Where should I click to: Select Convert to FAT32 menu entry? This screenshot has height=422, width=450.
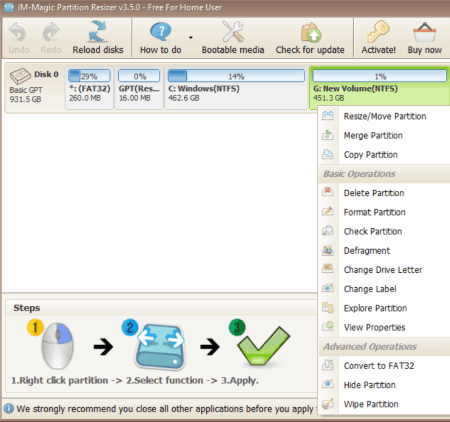384,366
